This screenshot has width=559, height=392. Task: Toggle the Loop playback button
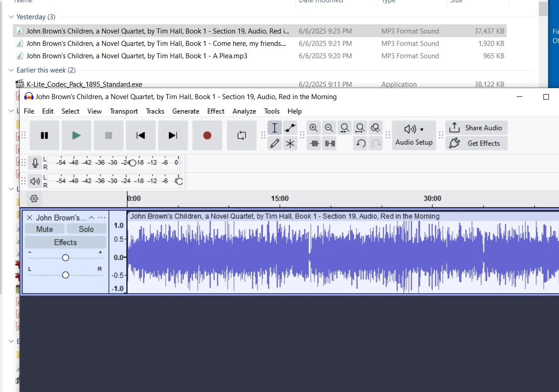(x=241, y=135)
